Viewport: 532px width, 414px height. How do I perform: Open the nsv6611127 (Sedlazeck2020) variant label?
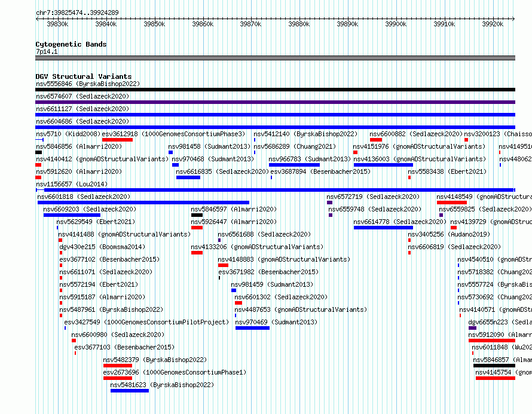(82, 109)
